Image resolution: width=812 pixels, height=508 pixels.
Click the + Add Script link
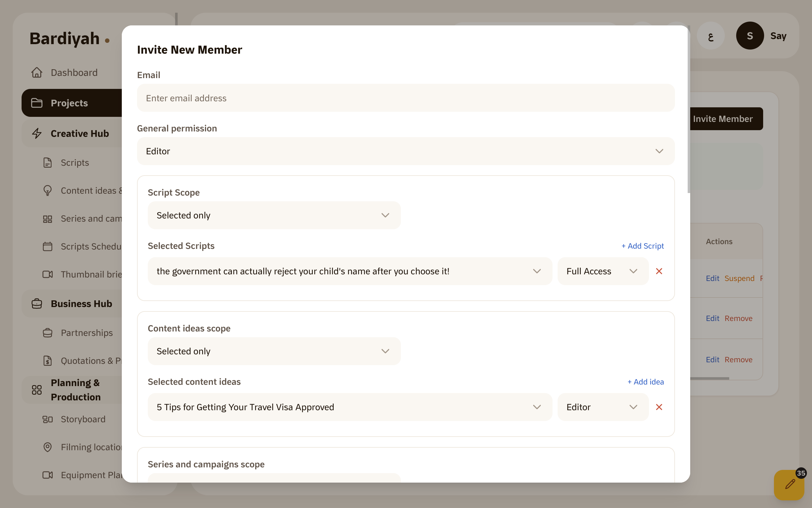pos(643,246)
